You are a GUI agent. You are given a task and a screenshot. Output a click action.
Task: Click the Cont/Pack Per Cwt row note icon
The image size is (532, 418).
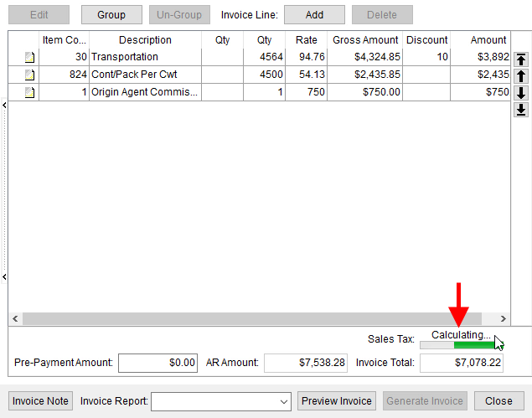pyautogui.click(x=30, y=75)
